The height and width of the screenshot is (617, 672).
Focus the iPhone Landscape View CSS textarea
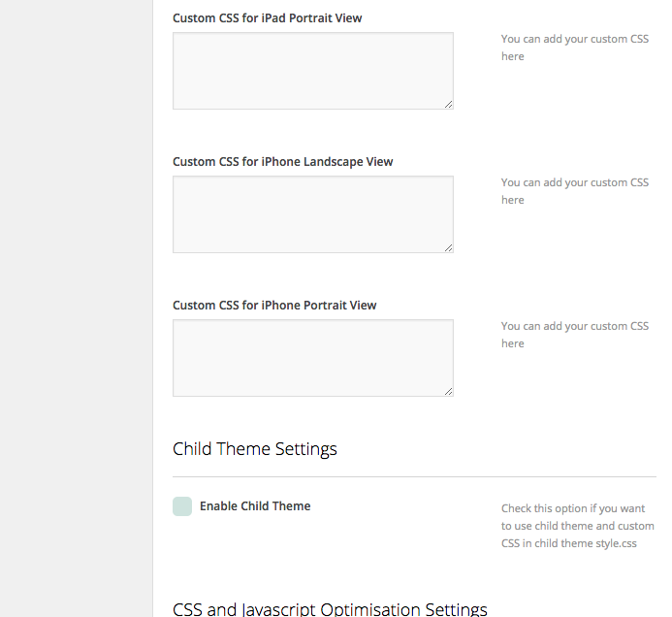point(313,214)
